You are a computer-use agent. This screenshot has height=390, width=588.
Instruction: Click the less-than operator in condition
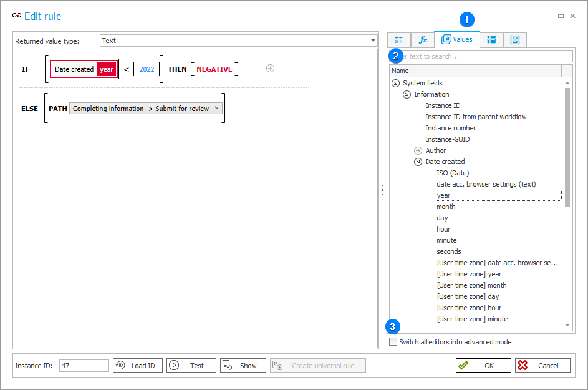[x=127, y=69]
